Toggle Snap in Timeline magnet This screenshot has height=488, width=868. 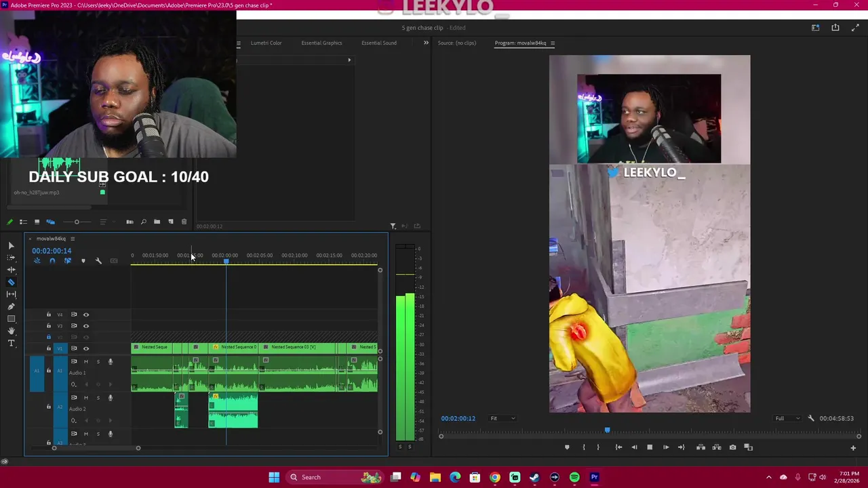[x=52, y=261]
